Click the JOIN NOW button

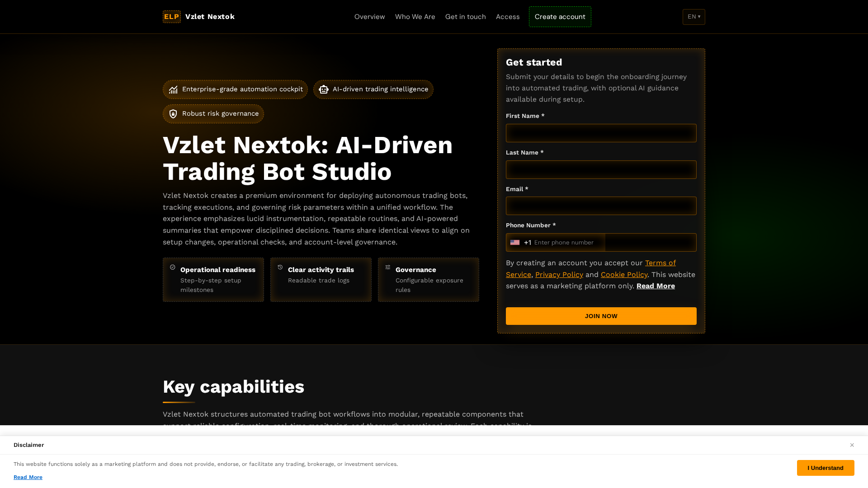click(x=601, y=316)
